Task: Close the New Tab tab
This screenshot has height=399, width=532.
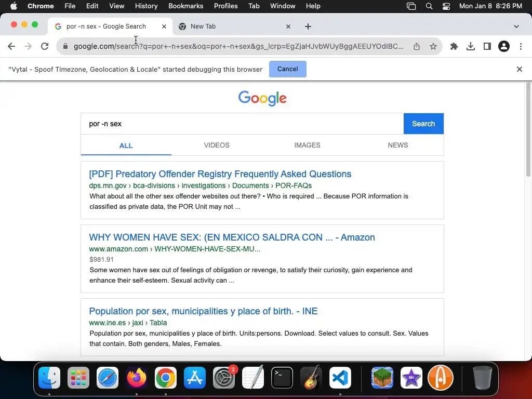Action: [288, 26]
